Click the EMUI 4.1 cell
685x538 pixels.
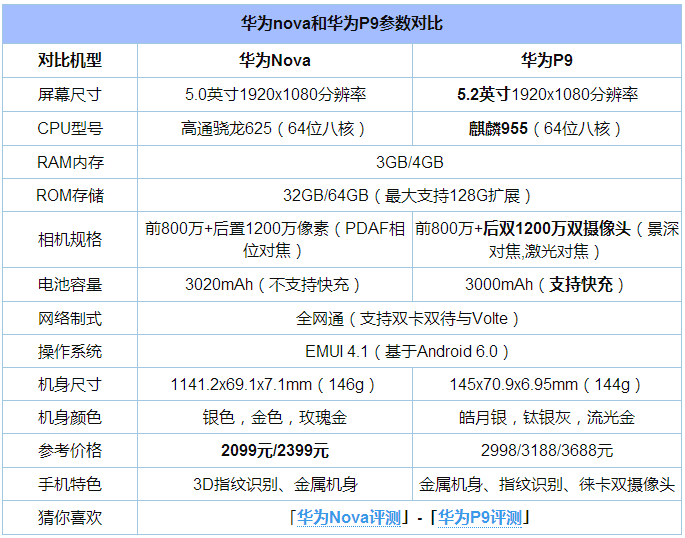pyautogui.click(x=409, y=352)
